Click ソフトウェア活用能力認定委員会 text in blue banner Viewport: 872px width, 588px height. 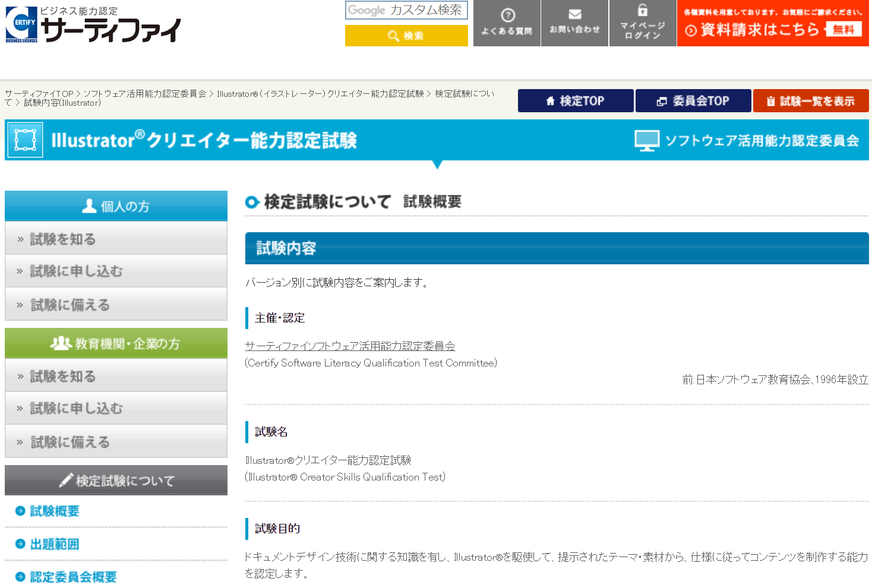pyautogui.click(x=762, y=141)
